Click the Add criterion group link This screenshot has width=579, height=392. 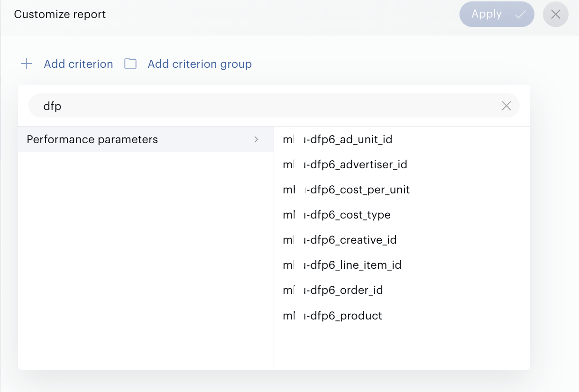click(200, 64)
